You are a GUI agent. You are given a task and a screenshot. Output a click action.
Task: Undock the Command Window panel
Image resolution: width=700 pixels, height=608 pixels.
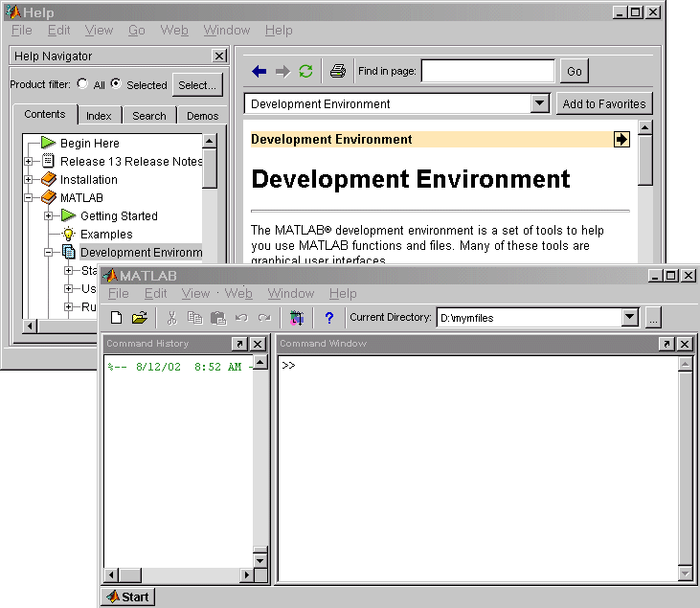[x=666, y=344]
